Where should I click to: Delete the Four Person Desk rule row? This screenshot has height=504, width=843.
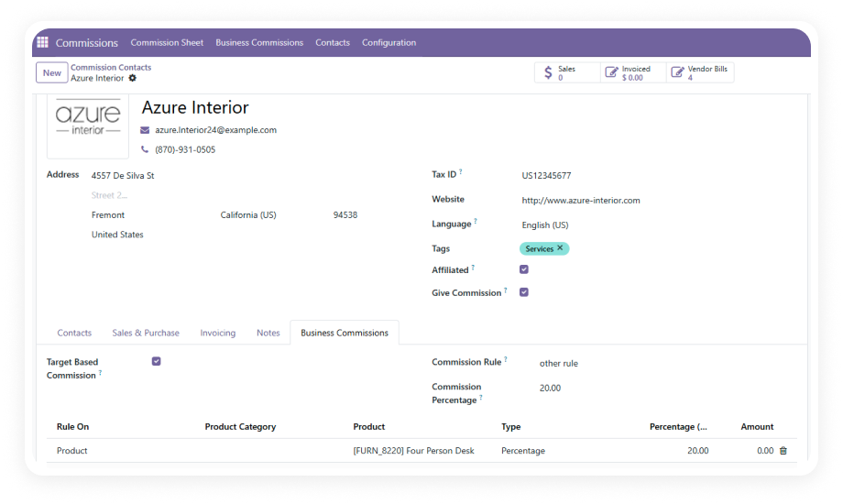(783, 451)
